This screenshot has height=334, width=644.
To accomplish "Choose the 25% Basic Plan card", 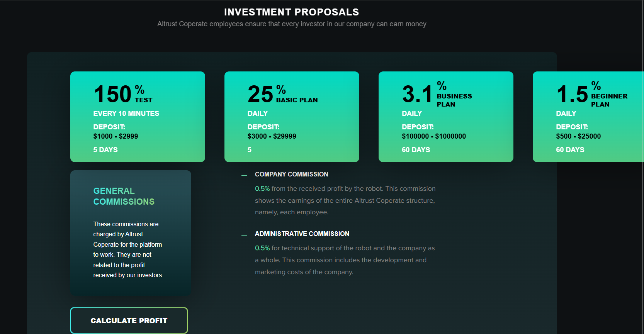I will tap(292, 117).
